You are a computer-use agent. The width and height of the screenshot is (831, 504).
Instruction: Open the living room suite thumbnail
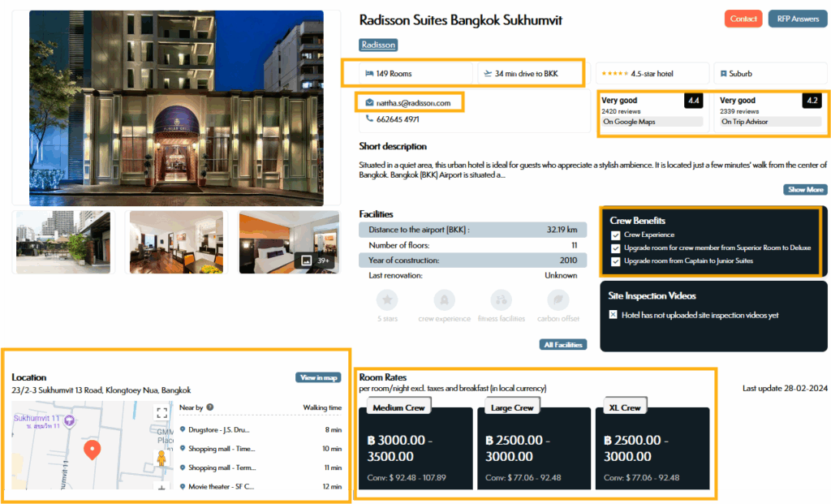176,242
